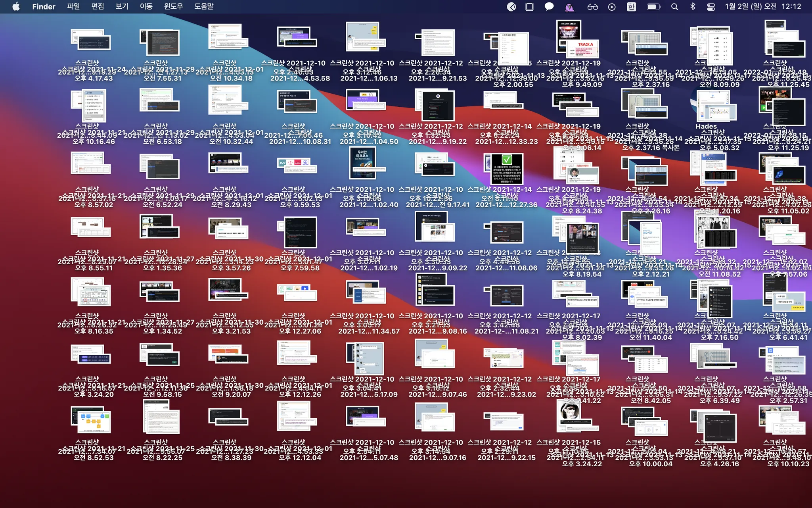
Task: Open the Apple menu
Action: pos(16,6)
